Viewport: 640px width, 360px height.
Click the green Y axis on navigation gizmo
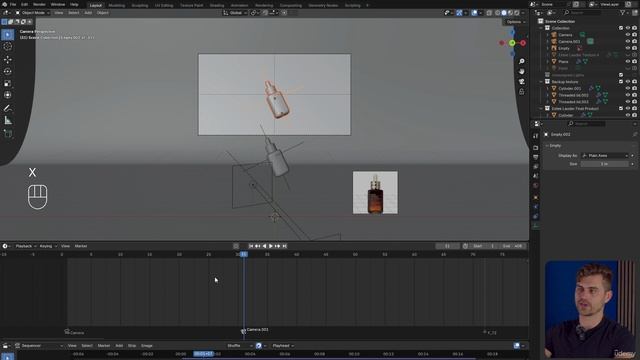pyautogui.click(x=512, y=43)
